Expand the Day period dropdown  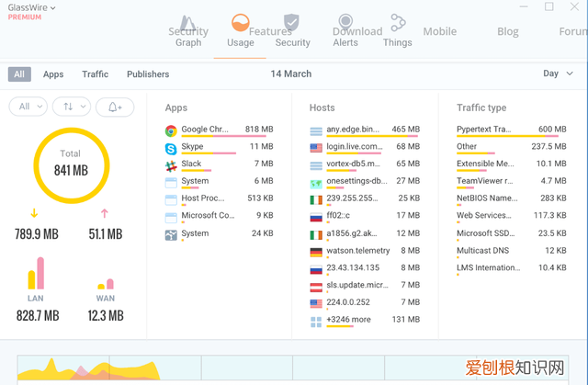pos(557,74)
